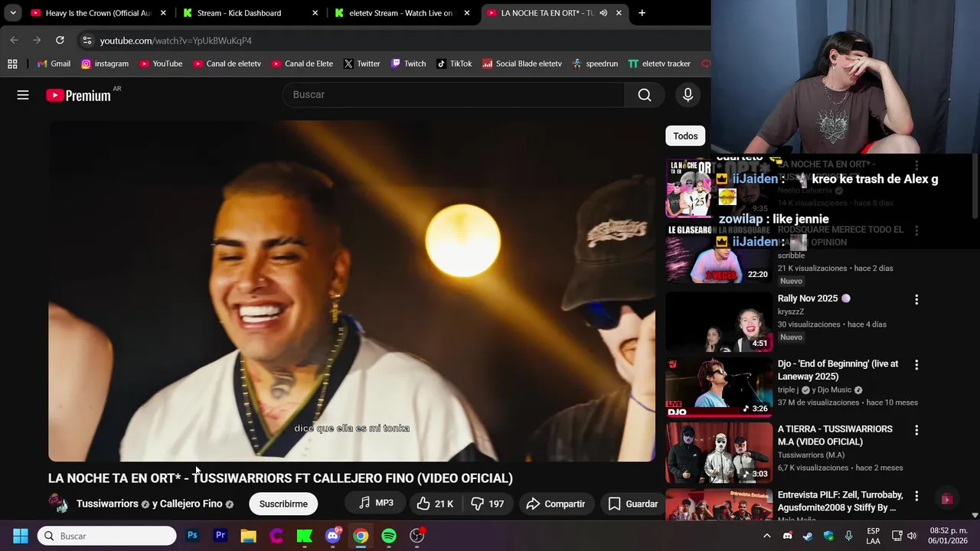
Task: Switch to the Heavy Is the Crown tab
Action: coord(98,13)
